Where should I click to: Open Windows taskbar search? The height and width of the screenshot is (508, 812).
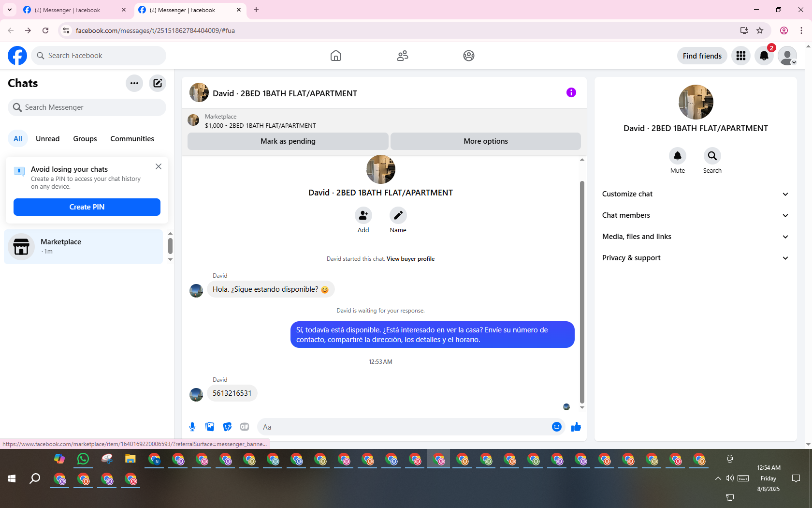coord(35,479)
